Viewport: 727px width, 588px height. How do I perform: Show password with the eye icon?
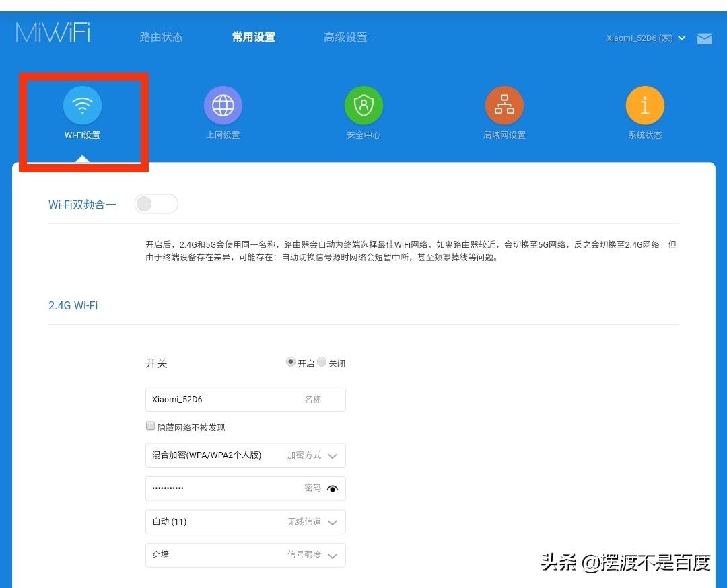coord(332,489)
